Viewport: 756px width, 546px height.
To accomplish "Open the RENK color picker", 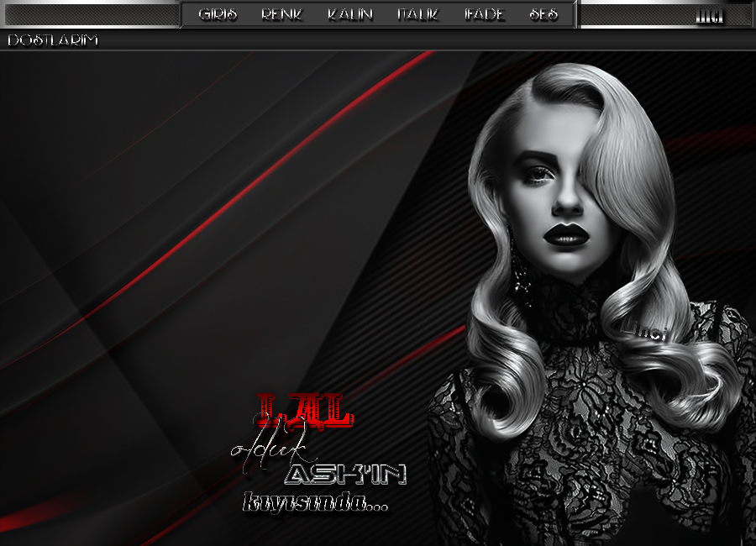I will pos(281,14).
